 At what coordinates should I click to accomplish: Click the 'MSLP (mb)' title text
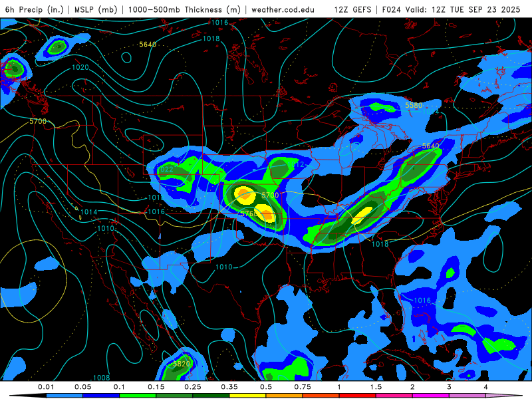96,9
